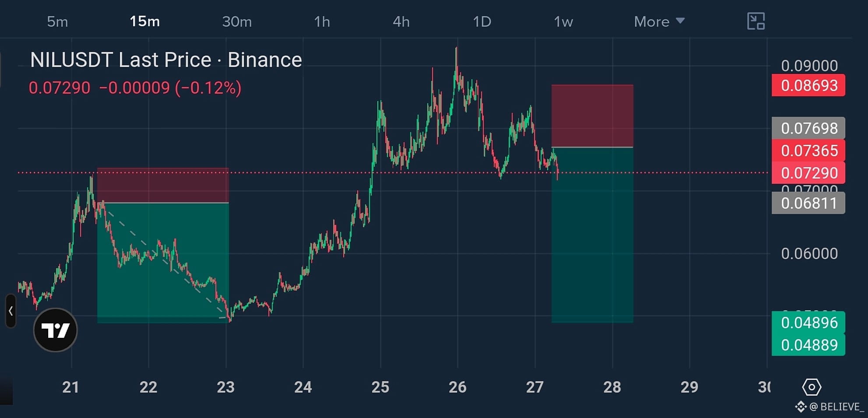Click the 0.04896 green target label
This screenshot has width=868, height=418.
click(808, 323)
